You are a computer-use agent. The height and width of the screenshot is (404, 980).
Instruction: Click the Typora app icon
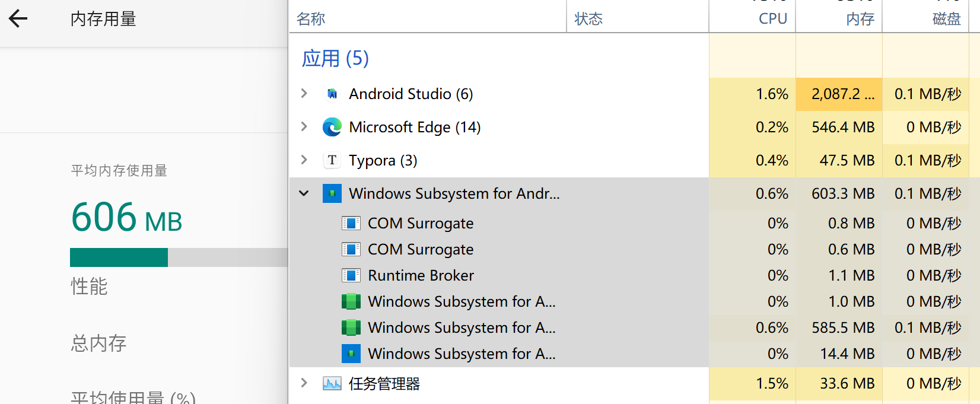coord(332,161)
